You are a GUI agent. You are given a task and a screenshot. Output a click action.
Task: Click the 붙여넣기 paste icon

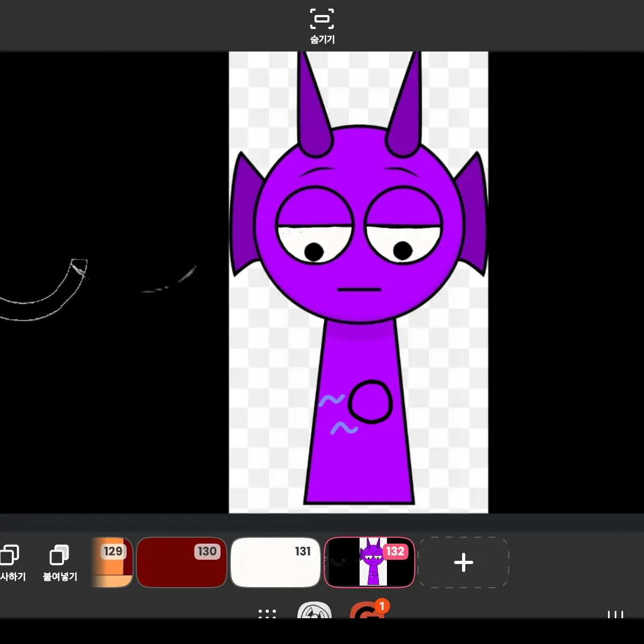pos(59,554)
